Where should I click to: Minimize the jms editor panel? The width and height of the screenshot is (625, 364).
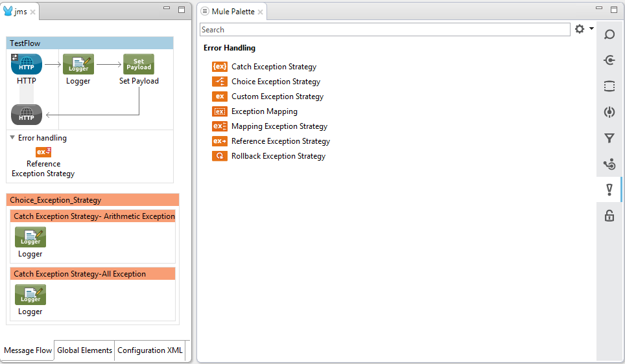point(167,8)
